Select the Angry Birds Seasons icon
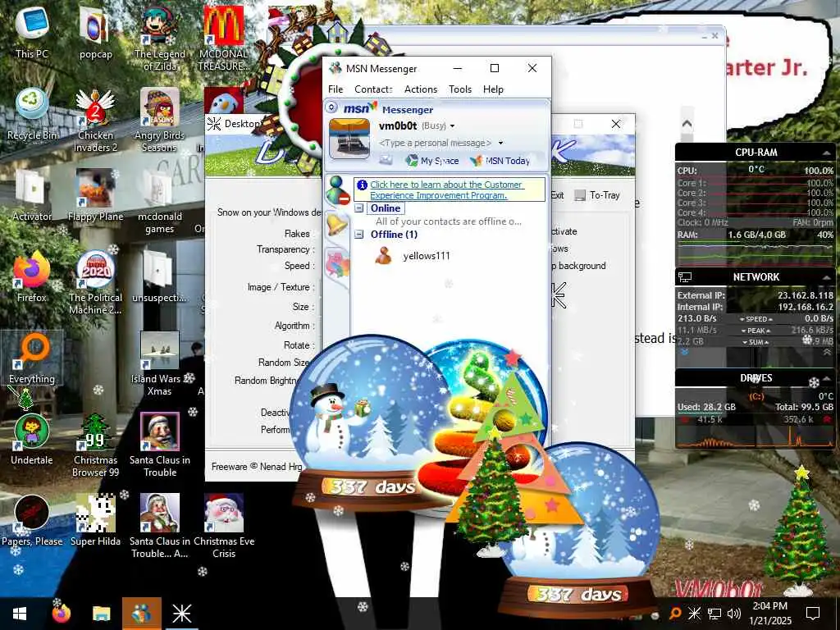840x630 pixels. click(160, 120)
